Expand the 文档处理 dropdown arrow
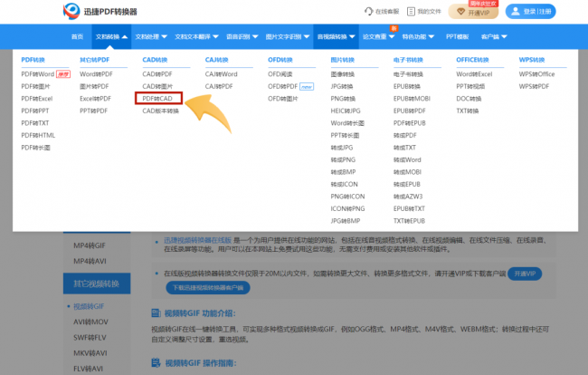Screen dimensions: 588x375 coord(164,37)
